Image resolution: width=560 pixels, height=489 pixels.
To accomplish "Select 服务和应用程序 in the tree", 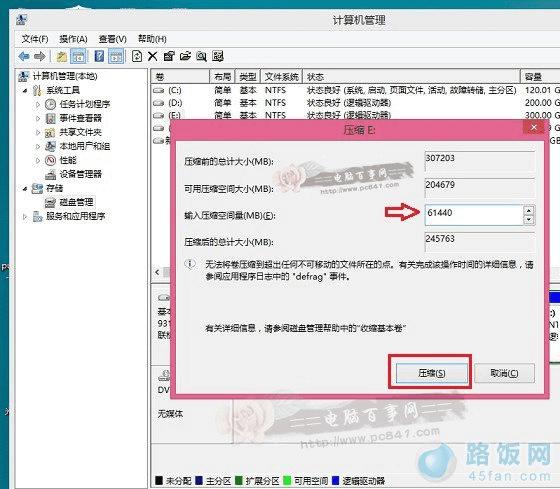I will [76, 216].
